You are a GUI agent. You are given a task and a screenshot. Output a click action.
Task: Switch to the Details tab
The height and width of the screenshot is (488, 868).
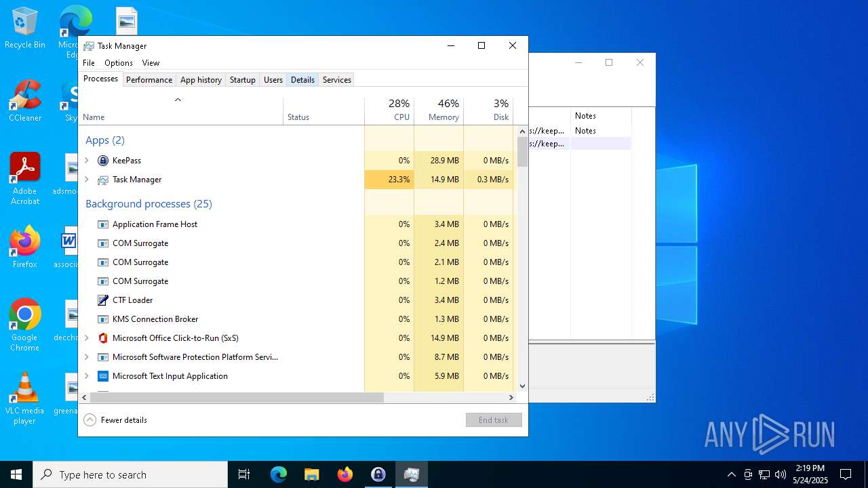click(x=302, y=80)
